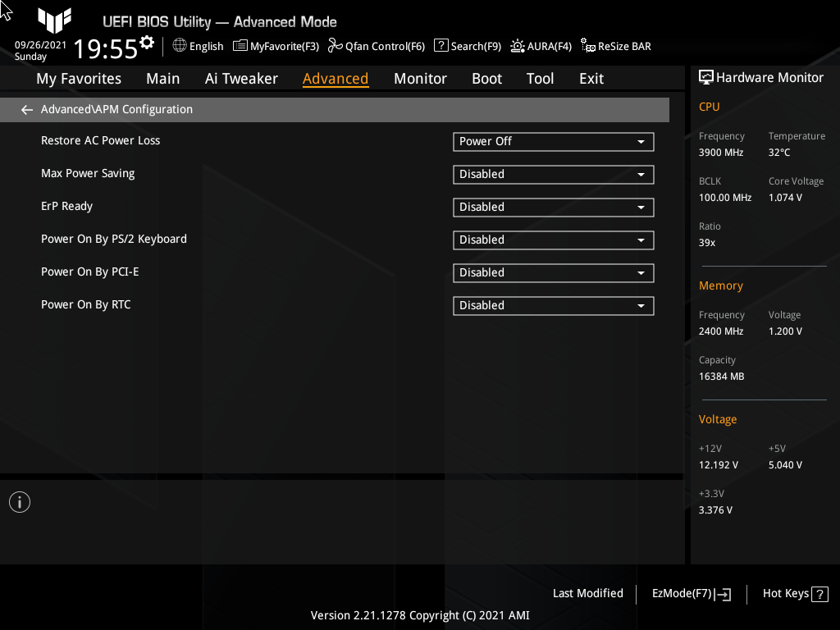Viewport: 840px width, 630px height.
Task: Go back with the APM Configuration arrow
Action: coord(26,109)
